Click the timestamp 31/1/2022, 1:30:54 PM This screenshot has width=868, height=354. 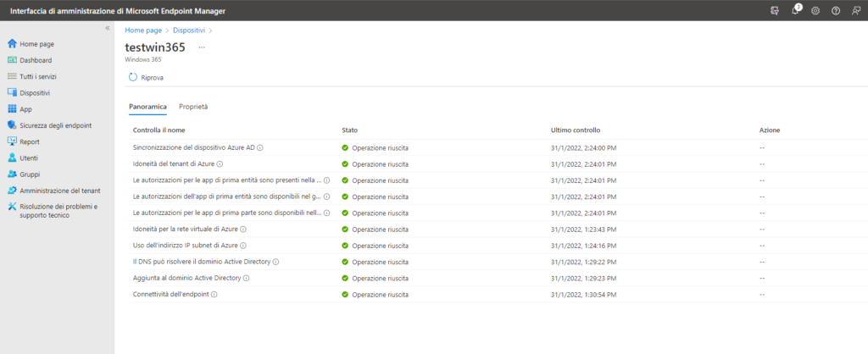[x=583, y=294]
